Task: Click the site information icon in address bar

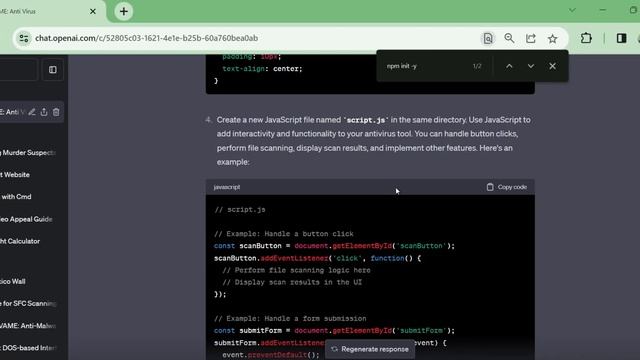Action: 24,38
